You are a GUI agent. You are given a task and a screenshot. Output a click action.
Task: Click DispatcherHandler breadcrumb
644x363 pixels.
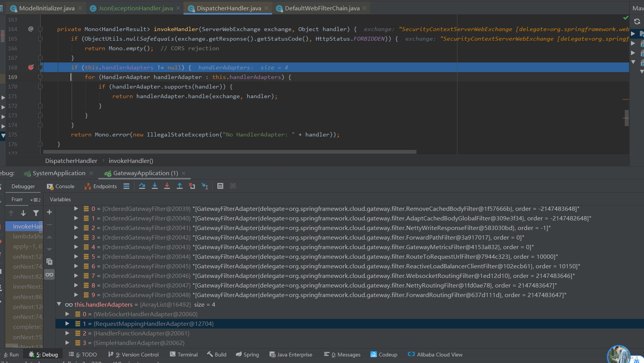pos(71,161)
